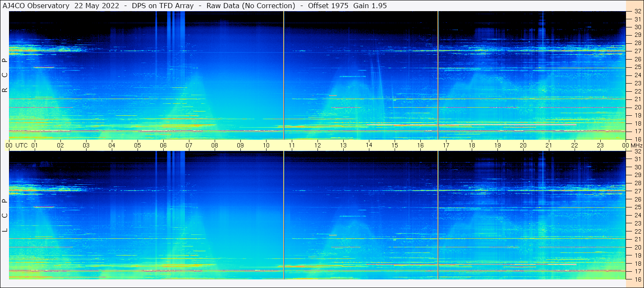Click hour label '01' on time axis
This screenshot has width=644, height=288.
point(35,145)
